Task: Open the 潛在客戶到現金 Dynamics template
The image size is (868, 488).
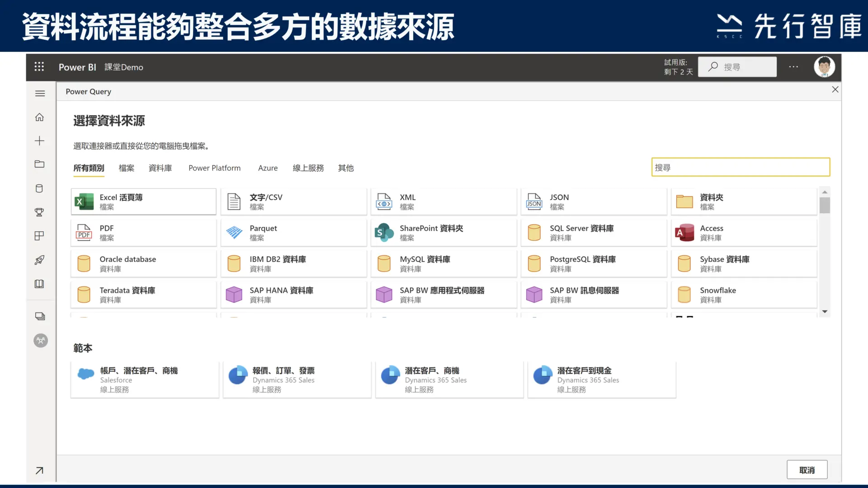Action: click(602, 380)
